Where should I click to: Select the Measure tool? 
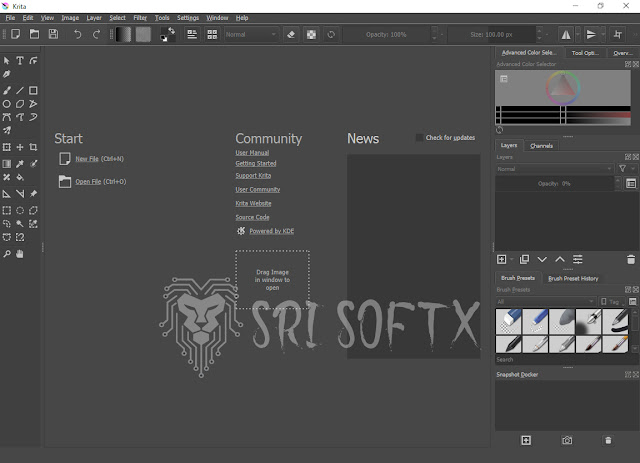7,194
